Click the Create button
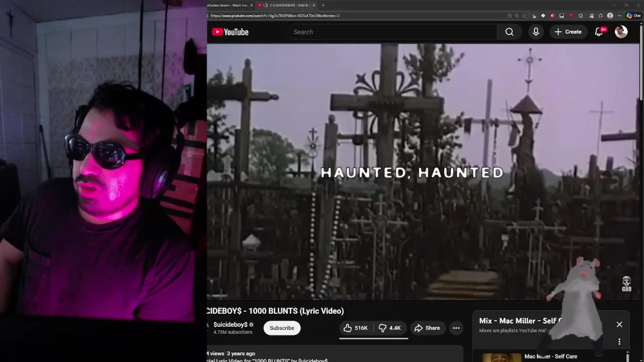Viewport: 644px width, 362px height. (x=568, y=32)
